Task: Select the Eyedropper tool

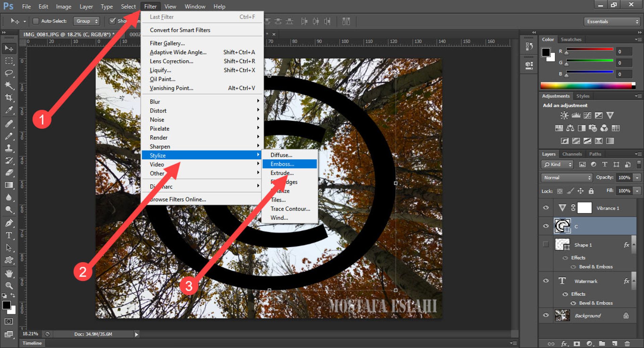Action: coord(9,110)
